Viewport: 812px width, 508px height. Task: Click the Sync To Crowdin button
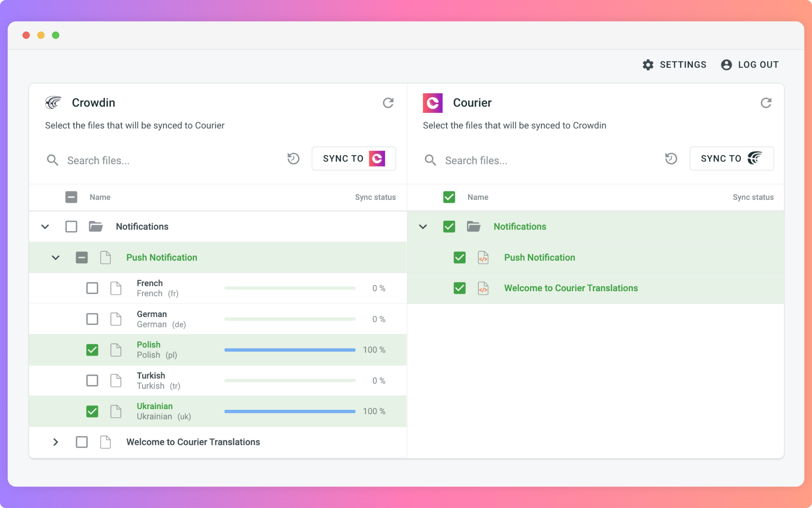click(732, 158)
